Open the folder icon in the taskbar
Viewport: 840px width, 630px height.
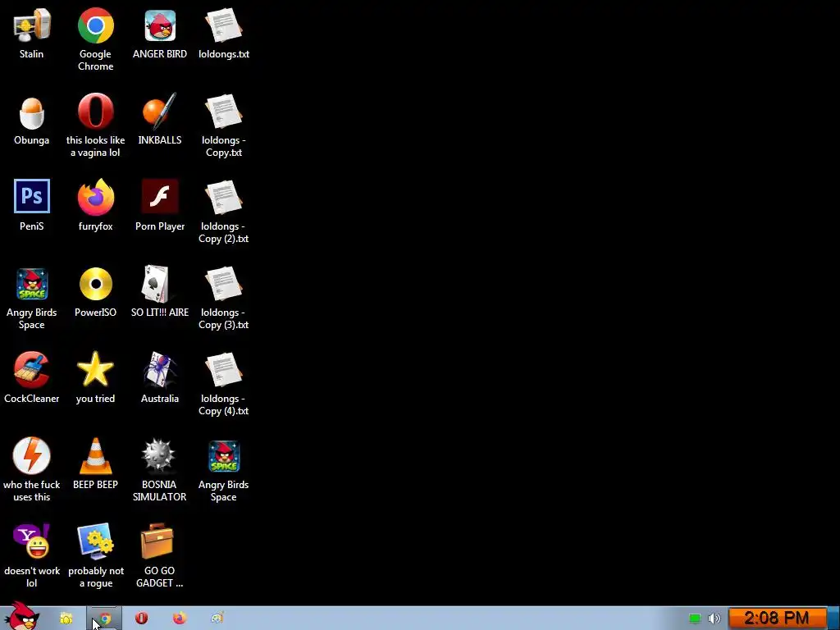[x=66, y=619]
